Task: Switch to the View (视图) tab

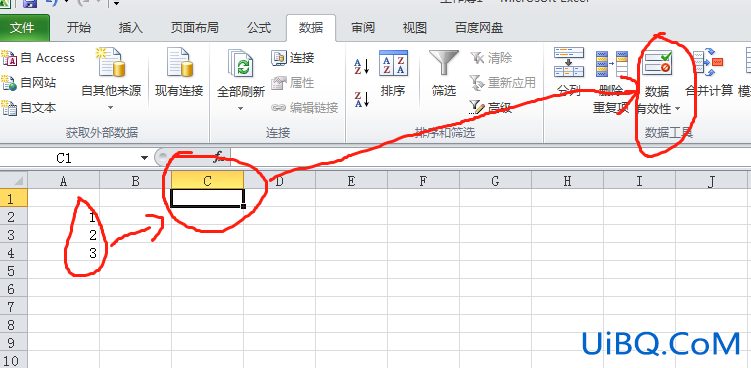Action: tap(415, 28)
